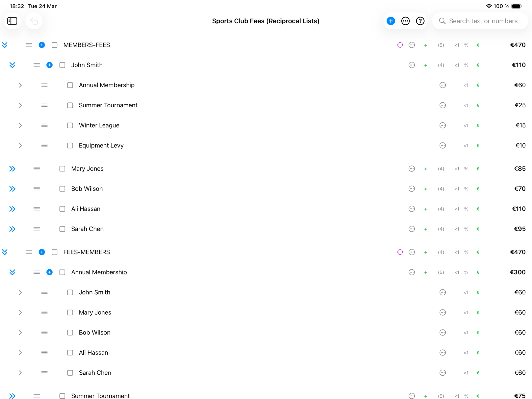
Task: Check the MEMBERS-FEES checkbox
Action: tap(54, 45)
